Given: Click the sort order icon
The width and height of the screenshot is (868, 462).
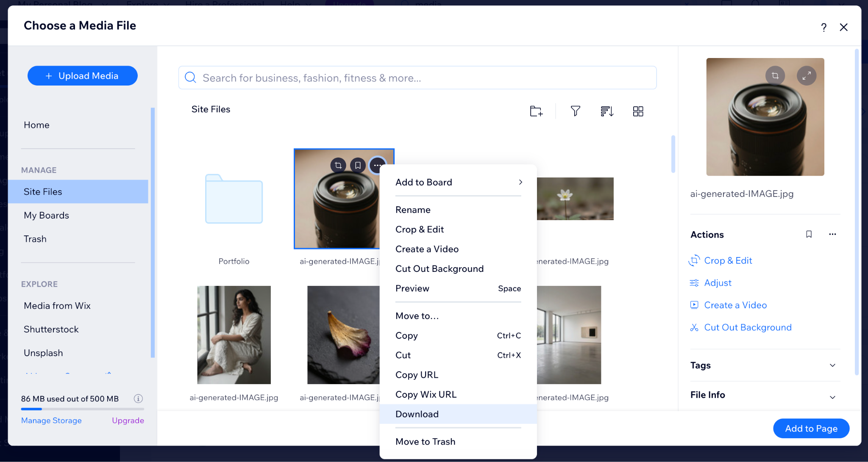Looking at the screenshot, I should pyautogui.click(x=607, y=111).
